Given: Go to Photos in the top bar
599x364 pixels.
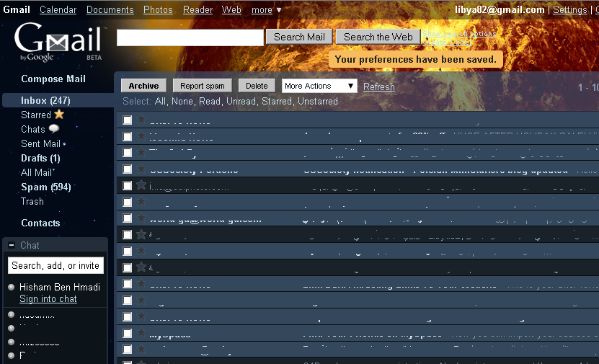Looking at the screenshot, I should (158, 10).
